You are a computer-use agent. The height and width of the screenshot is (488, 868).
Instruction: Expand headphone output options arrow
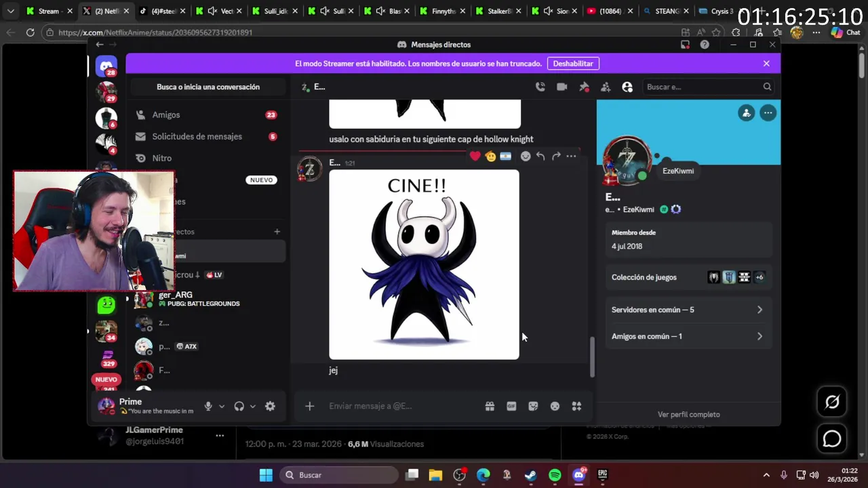[252, 406]
